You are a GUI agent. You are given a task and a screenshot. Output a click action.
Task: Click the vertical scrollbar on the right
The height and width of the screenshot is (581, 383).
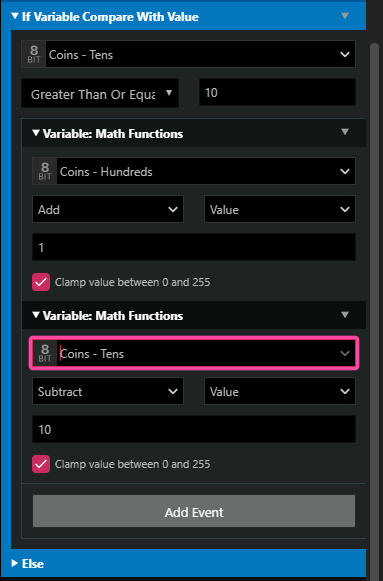click(x=375, y=296)
